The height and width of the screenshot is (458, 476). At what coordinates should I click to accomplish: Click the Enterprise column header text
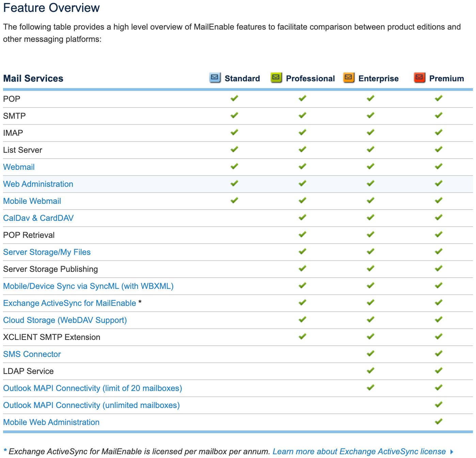[x=379, y=79]
